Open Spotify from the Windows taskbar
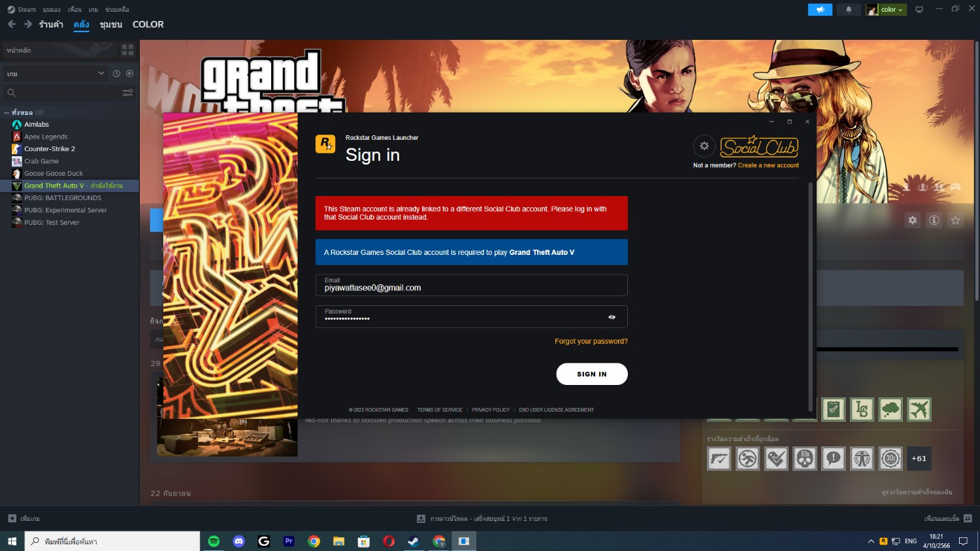 tap(214, 541)
